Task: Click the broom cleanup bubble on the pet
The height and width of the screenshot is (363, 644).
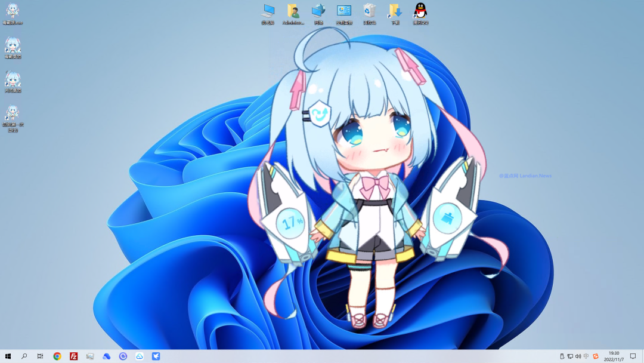Action: (x=447, y=218)
